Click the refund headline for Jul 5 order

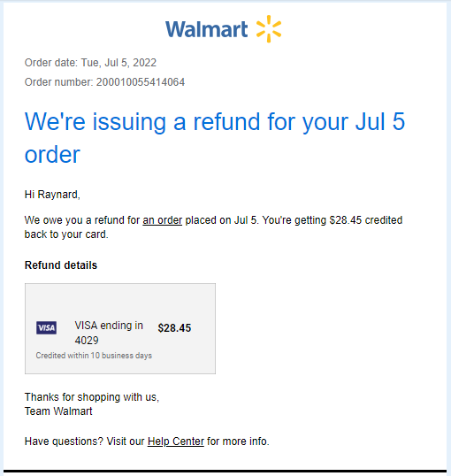215,137
